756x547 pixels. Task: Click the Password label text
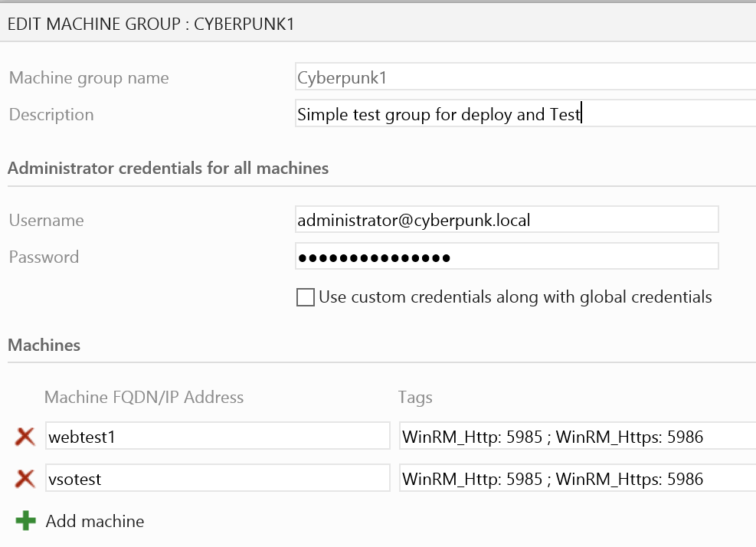pos(44,257)
